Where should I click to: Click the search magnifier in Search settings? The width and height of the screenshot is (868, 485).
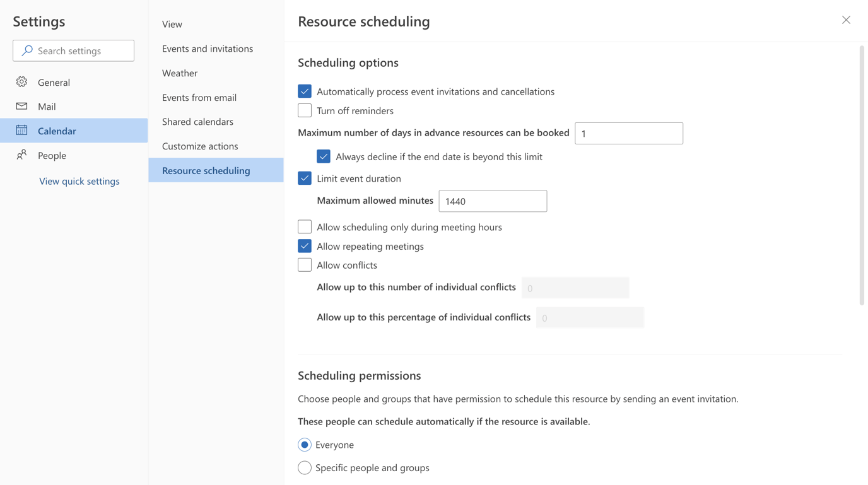point(26,50)
